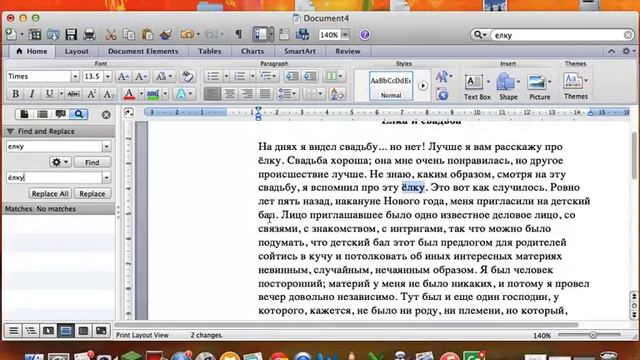Screen dimensions: 640x360
Task: Decrease font size with small A
Action: pos(141,76)
